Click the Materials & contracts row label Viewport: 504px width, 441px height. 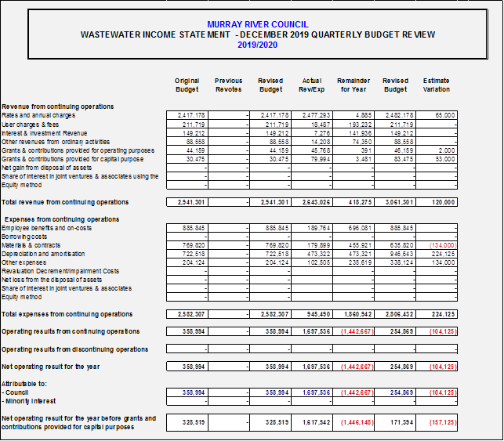[x=31, y=245]
